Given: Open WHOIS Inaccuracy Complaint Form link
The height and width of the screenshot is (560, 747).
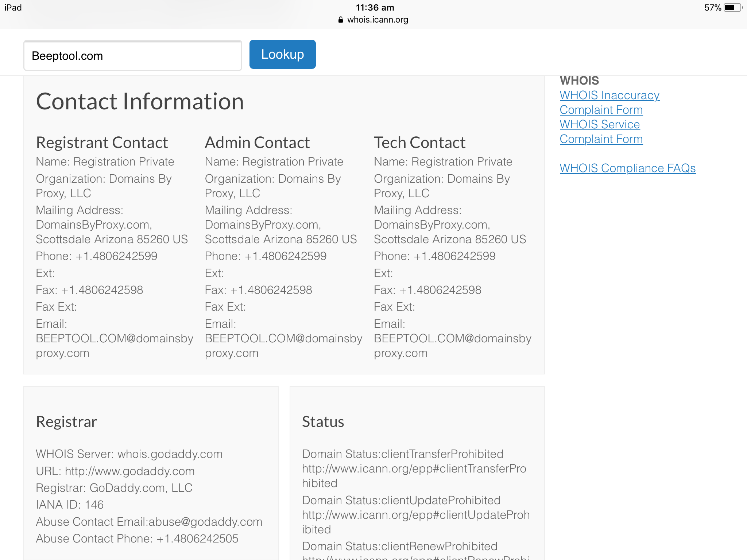Looking at the screenshot, I should (609, 102).
